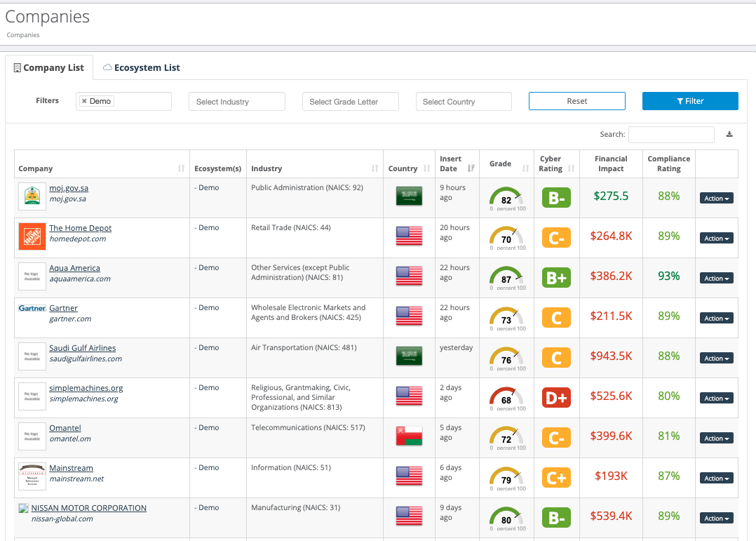The width and height of the screenshot is (756, 541).
Task: Open the Aqua America company link
Action: click(x=75, y=268)
